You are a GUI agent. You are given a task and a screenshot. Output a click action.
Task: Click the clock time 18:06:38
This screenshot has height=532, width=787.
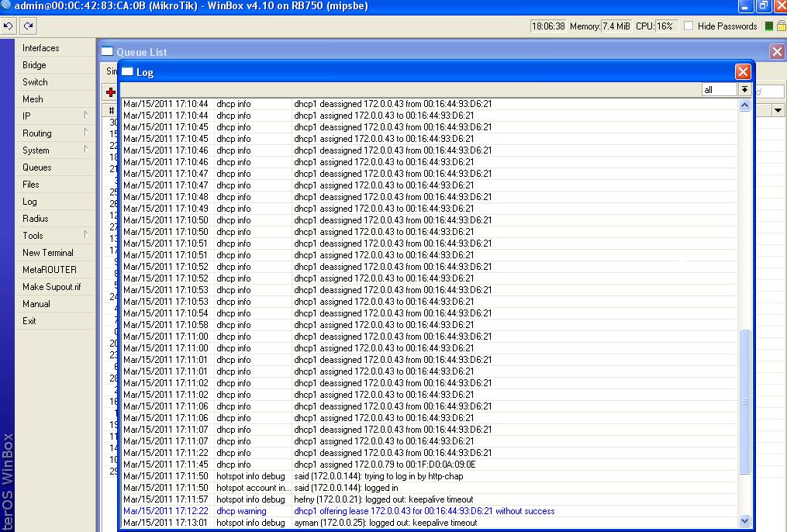(x=548, y=26)
